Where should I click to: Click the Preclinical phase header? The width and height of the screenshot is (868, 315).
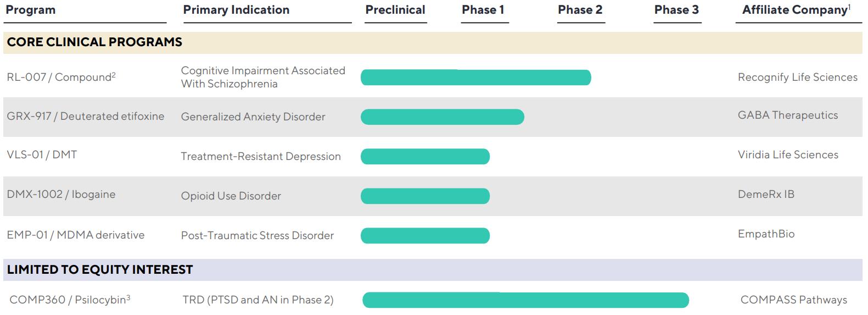pos(395,10)
